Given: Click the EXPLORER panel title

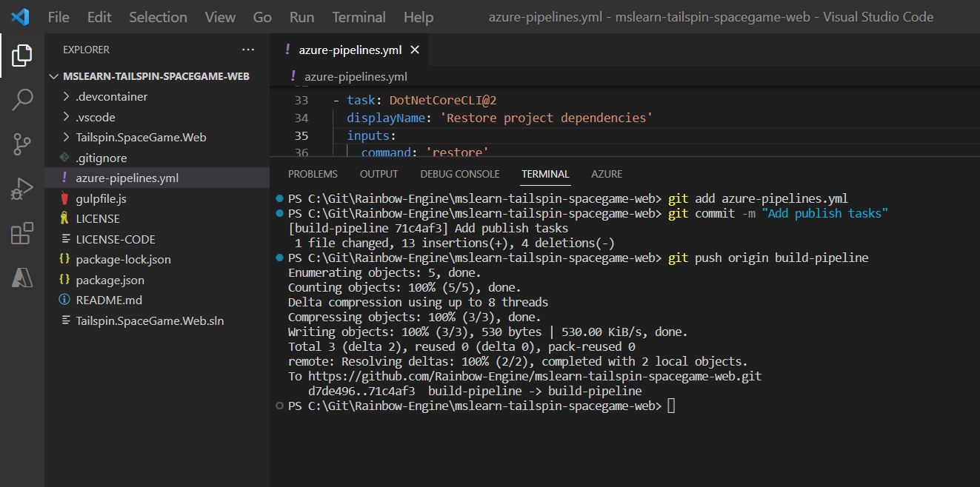Looking at the screenshot, I should (x=86, y=50).
